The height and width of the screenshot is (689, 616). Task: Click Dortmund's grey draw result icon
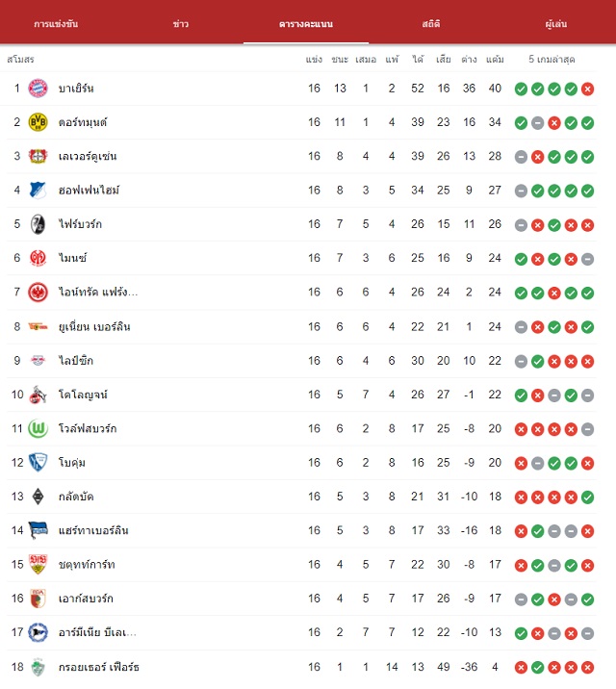point(537,123)
